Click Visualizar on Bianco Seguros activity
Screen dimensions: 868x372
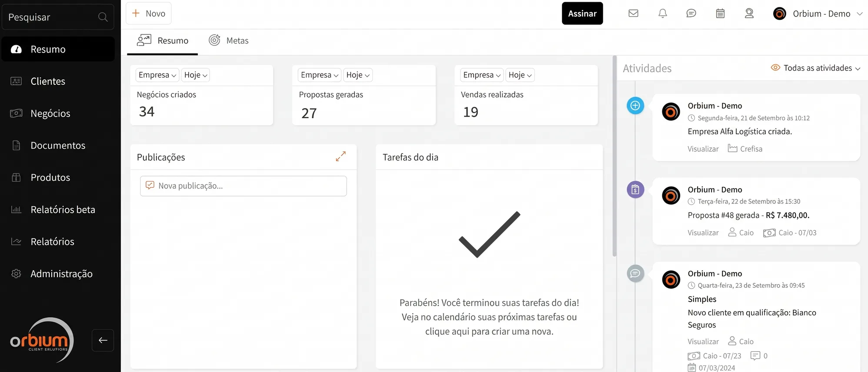coord(703,342)
